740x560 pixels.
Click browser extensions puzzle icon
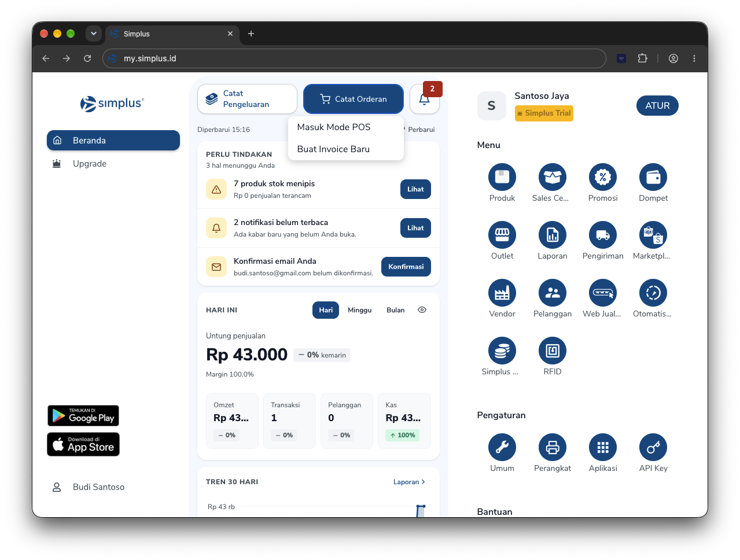pos(642,58)
